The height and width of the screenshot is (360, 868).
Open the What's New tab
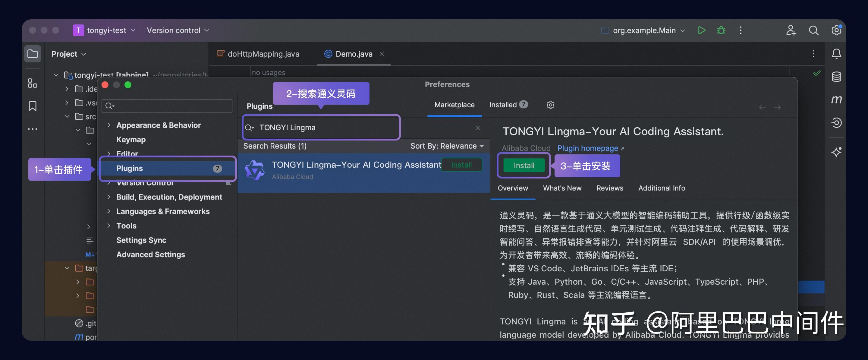[x=562, y=188]
